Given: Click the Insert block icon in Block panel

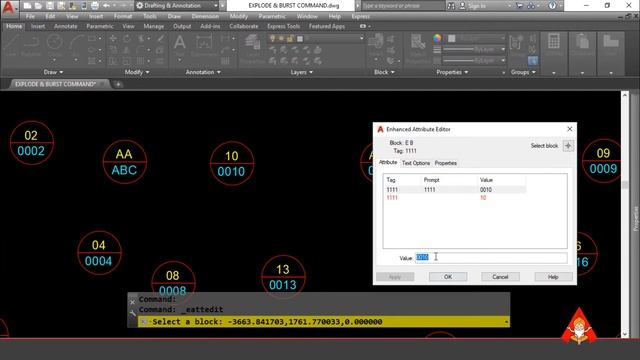Looking at the screenshot, I should point(376,44).
